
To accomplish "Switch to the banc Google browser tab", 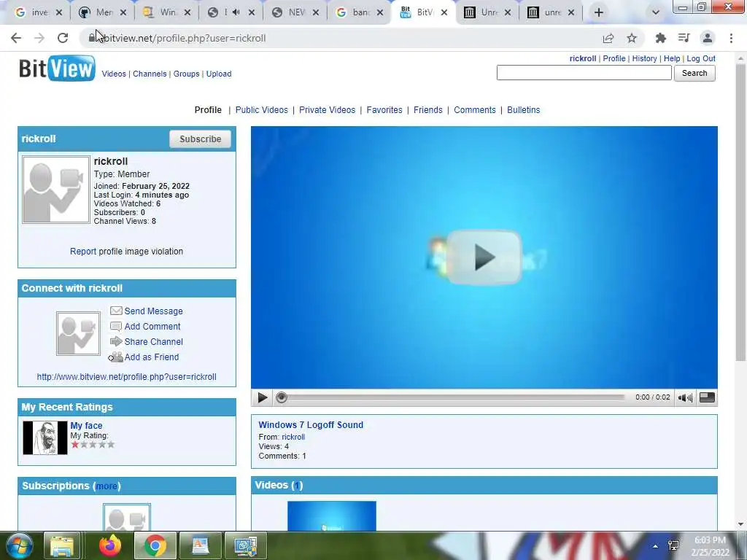I will click(x=359, y=12).
